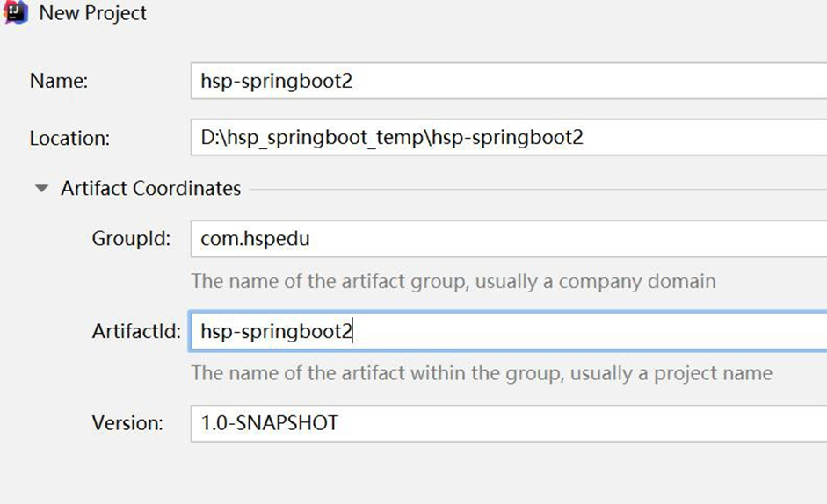Screen dimensions: 827x504
Task: Collapse the Artifact Coordinates disclosure triangle
Action: coord(41,189)
